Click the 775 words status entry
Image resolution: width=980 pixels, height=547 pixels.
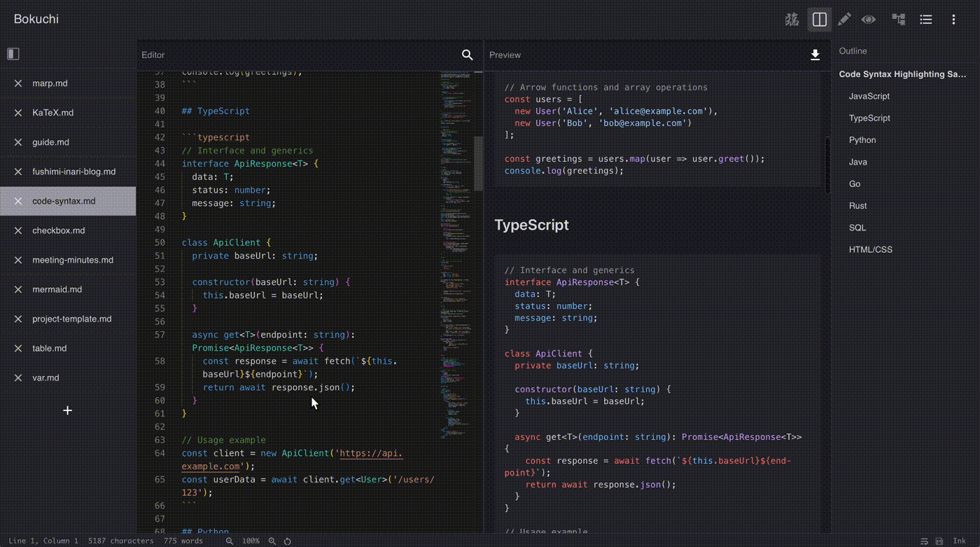tap(183, 541)
